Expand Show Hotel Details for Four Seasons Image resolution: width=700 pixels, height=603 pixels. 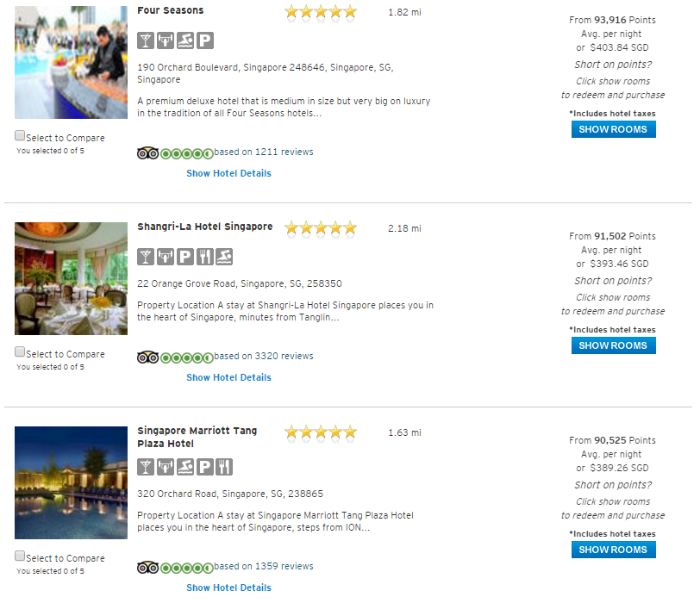(x=228, y=173)
